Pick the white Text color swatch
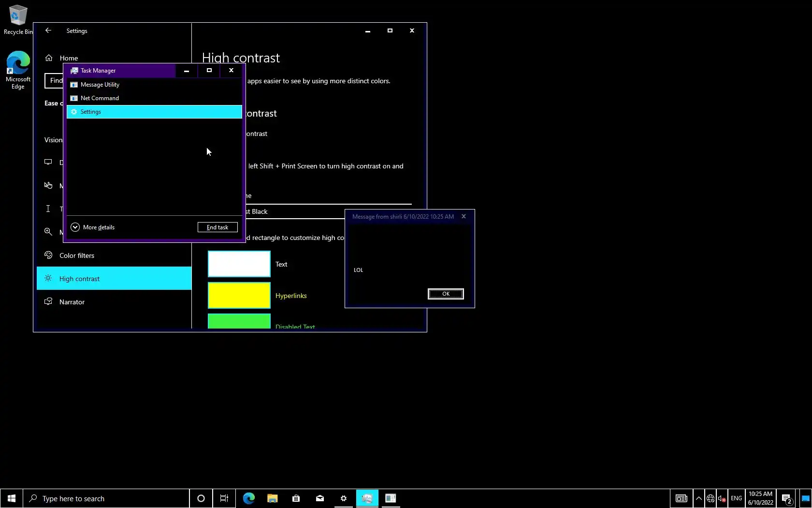The width and height of the screenshot is (812, 508). point(239,264)
